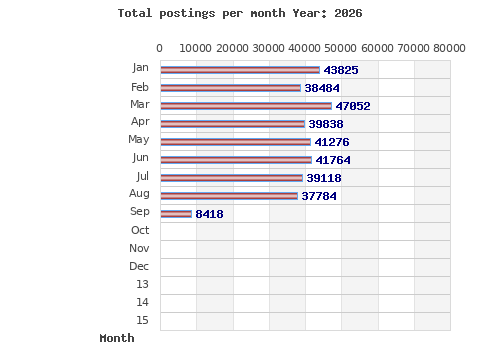This screenshot has height=360, width=480.
Task: Click the Feb bar in the chart
Action: point(230,88)
